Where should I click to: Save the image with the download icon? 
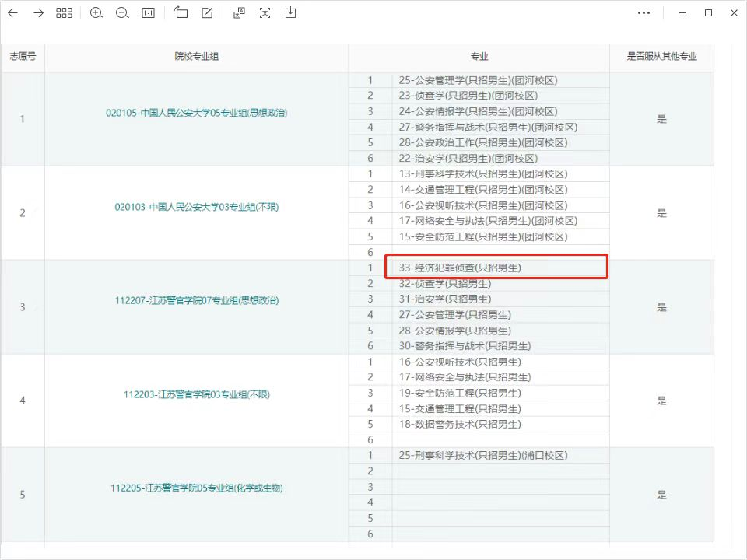coord(290,12)
